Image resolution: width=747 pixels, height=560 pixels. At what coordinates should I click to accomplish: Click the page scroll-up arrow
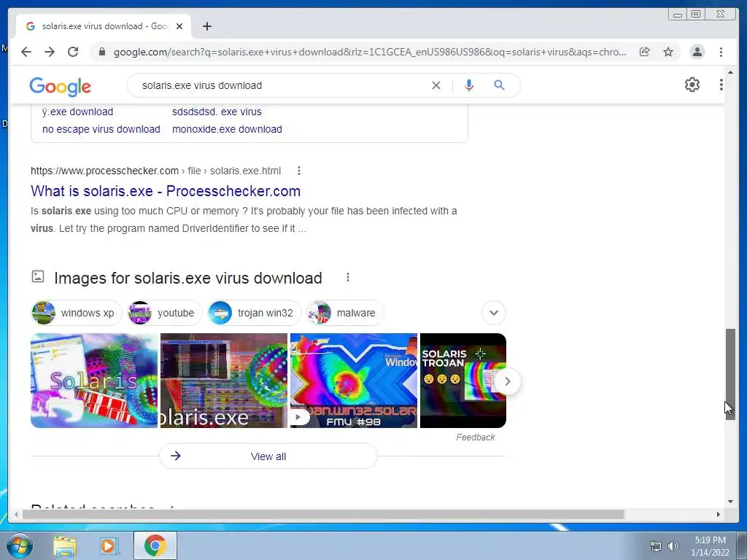click(730, 72)
